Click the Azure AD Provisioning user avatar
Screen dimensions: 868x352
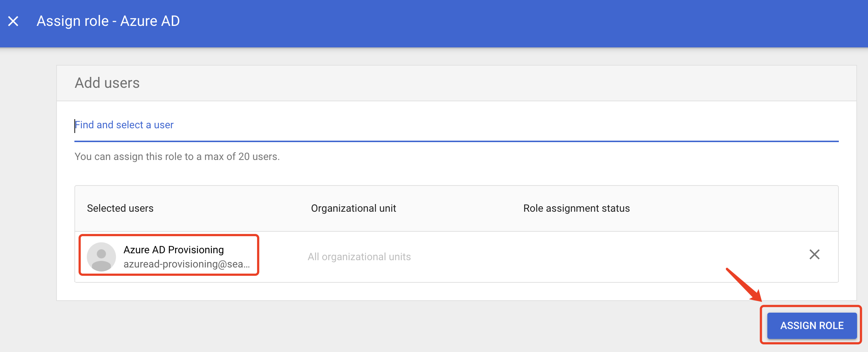pyautogui.click(x=101, y=257)
